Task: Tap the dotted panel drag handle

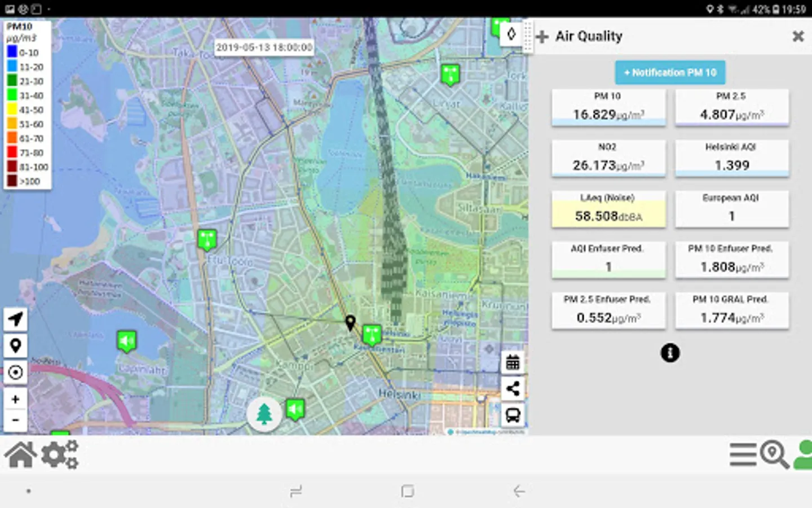Action: coord(528,37)
